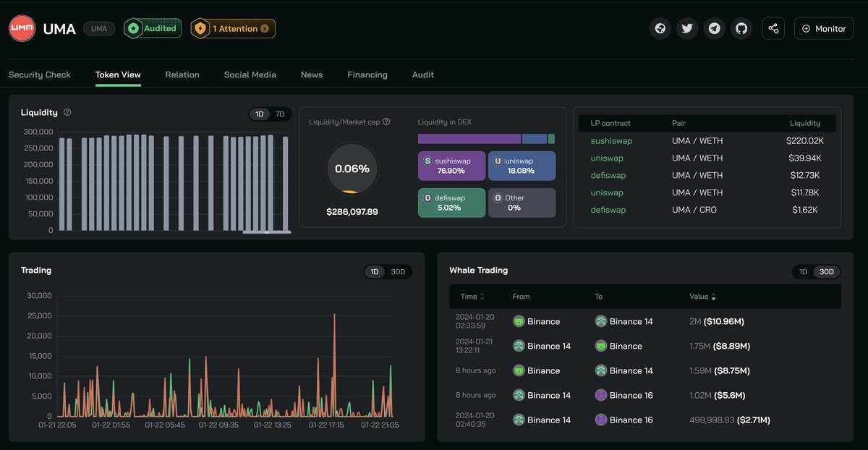Open uniswap link in $39.94K row
The width and height of the screenshot is (868, 450).
pyautogui.click(x=607, y=158)
